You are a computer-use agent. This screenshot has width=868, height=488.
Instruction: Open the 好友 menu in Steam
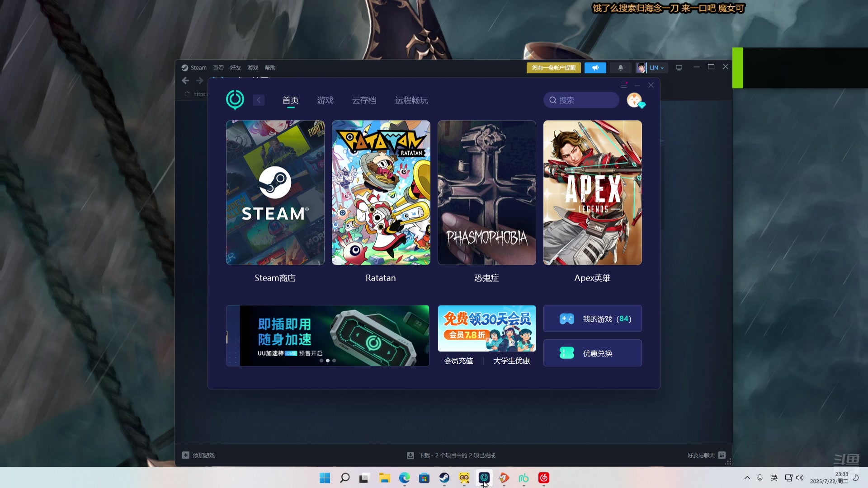(236, 68)
